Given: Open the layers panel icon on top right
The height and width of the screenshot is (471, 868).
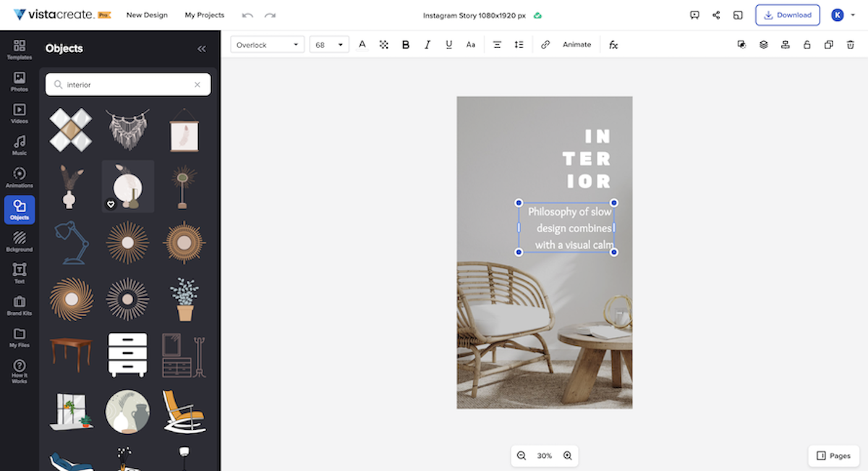Looking at the screenshot, I should coord(763,44).
